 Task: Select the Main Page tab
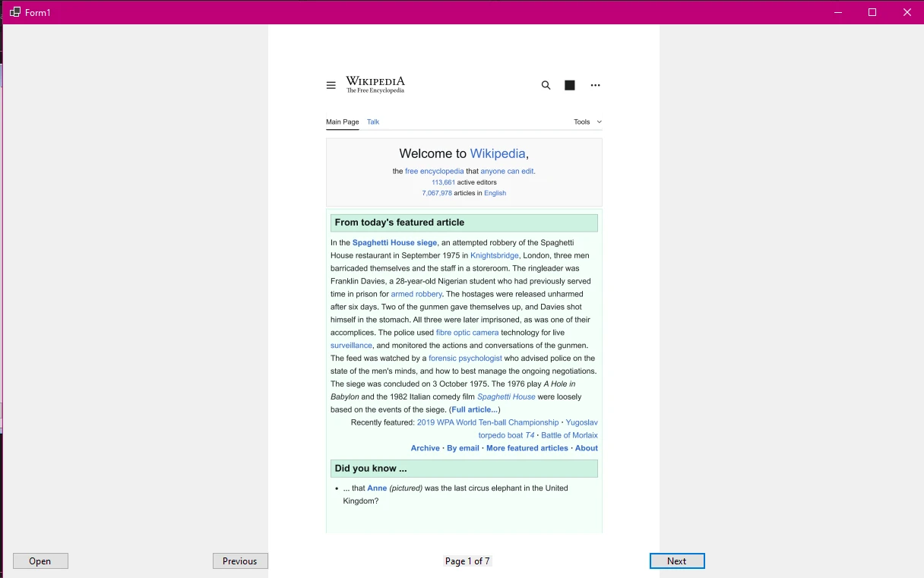(342, 122)
